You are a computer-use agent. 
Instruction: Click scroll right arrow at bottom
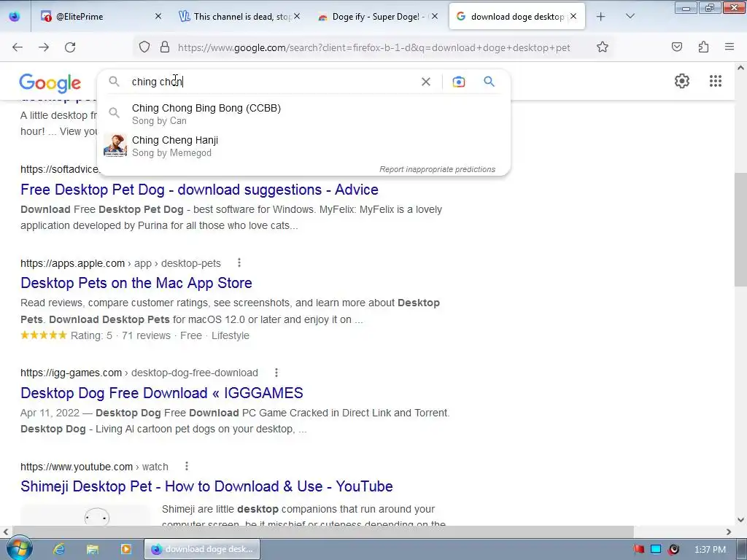pos(729,532)
